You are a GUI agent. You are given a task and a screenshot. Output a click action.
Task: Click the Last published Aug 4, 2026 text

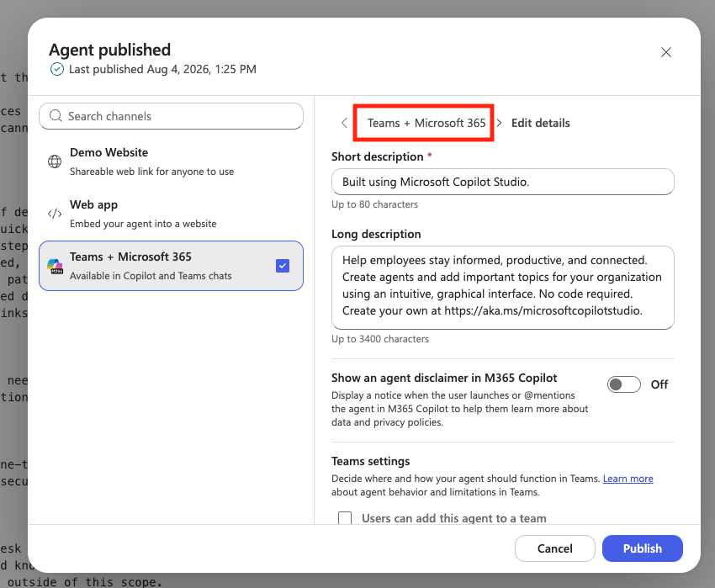pos(162,69)
